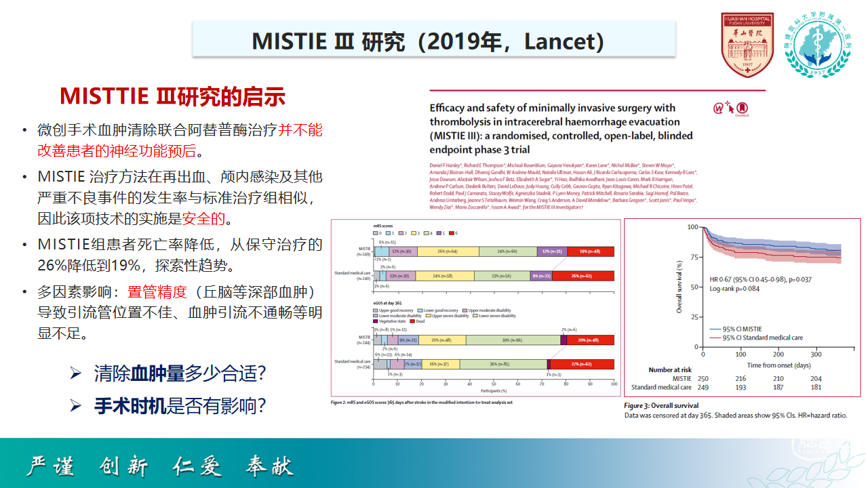Click the eGOS at day 365 heading
This screenshot has width=868, height=488.
click(387, 304)
